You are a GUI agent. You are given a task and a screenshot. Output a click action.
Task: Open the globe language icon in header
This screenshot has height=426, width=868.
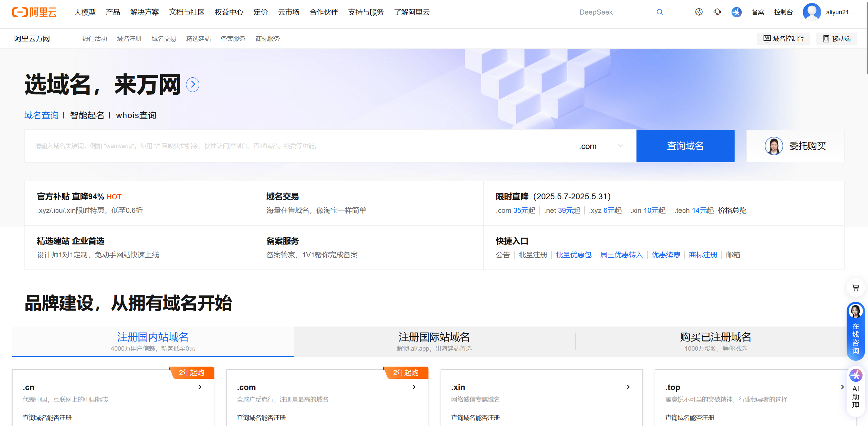point(699,12)
